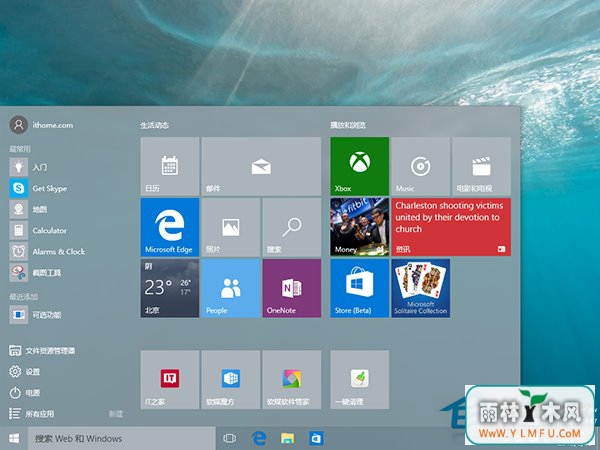Open the Store (Beta) tile

[x=360, y=288]
